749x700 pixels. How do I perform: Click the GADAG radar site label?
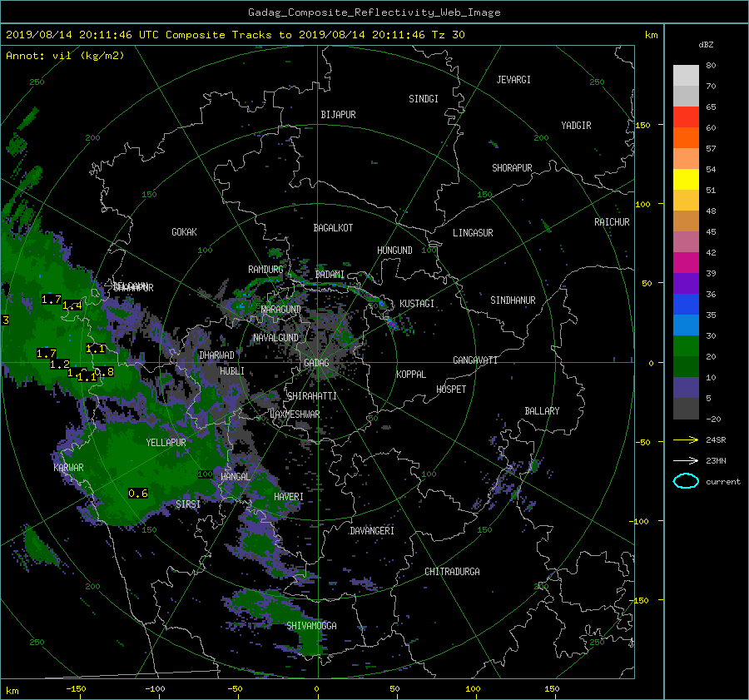316,363
